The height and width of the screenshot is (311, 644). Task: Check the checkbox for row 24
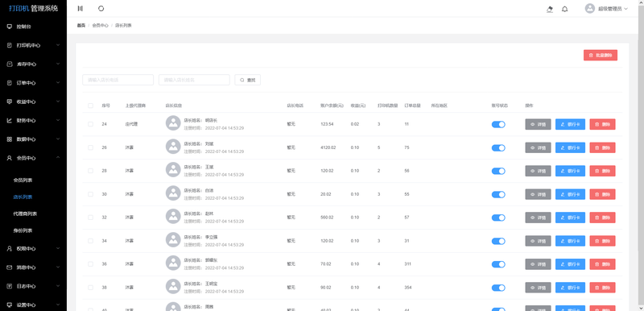click(90, 124)
